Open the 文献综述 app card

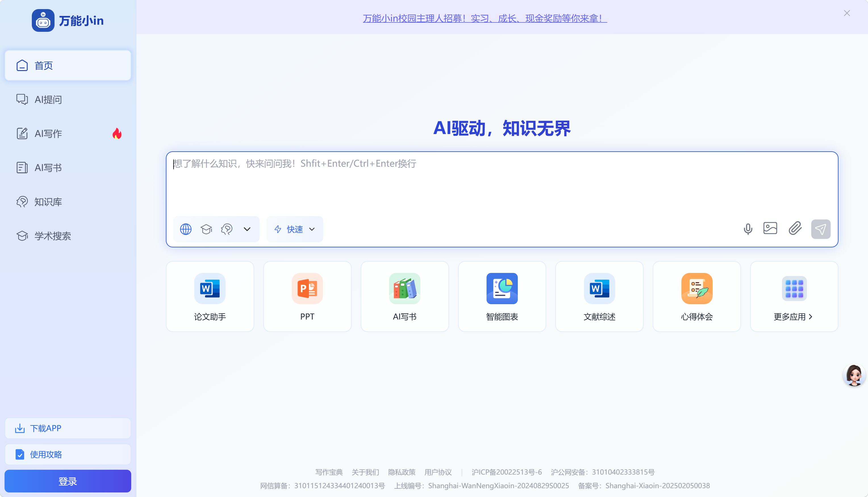(x=599, y=296)
